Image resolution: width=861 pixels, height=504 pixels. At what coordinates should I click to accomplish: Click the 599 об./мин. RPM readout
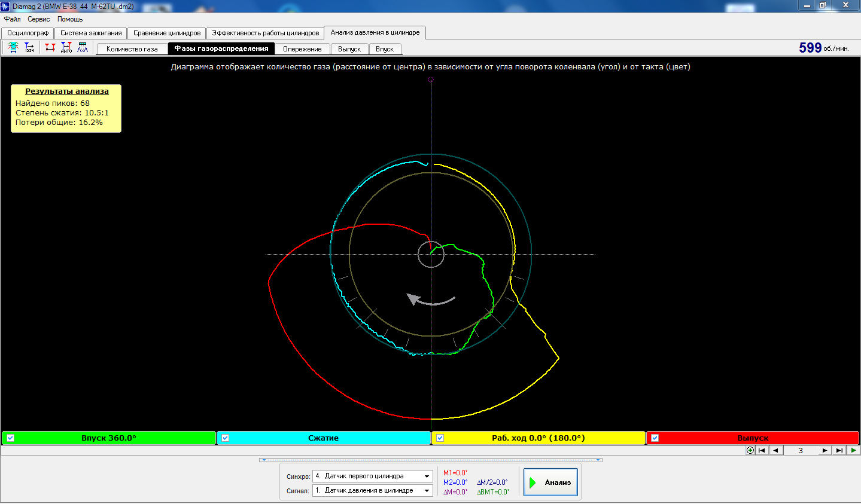pos(824,48)
